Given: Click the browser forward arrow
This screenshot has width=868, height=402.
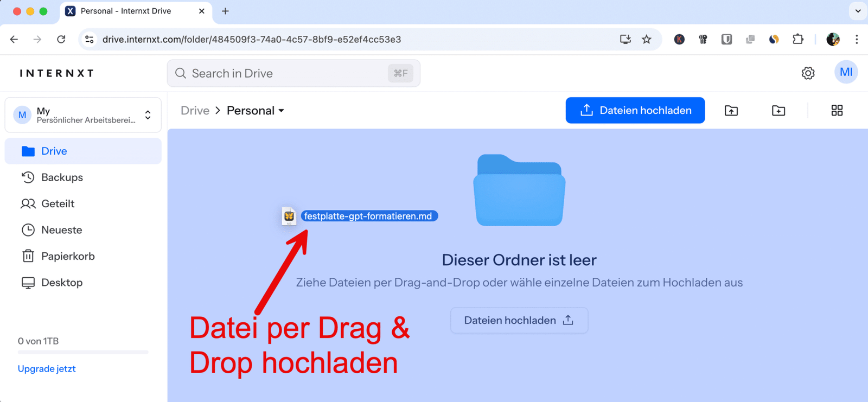Looking at the screenshot, I should tap(37, 39).
